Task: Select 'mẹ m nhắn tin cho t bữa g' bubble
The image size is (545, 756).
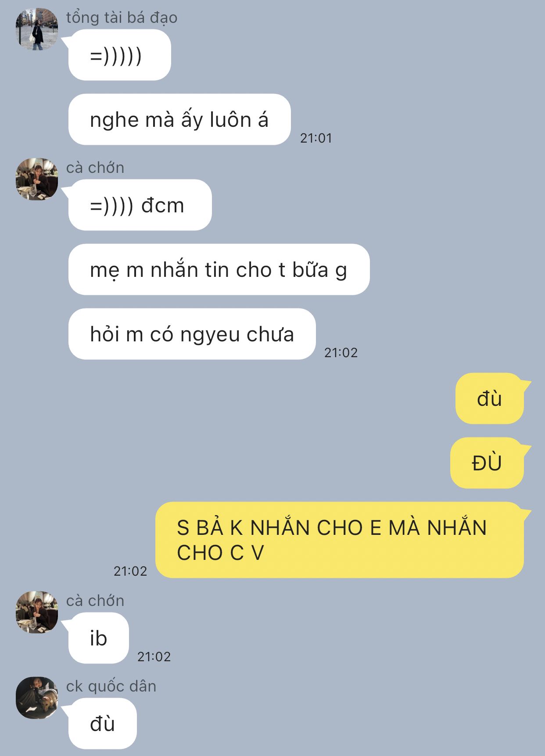Action: (219, 269)
